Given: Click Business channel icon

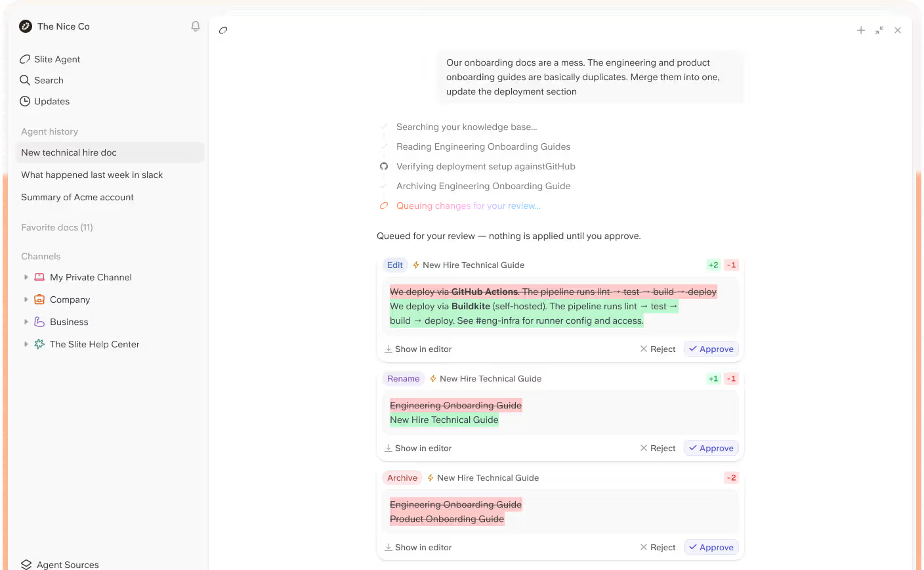Looking at the screenshot, I should click(39, 322).
